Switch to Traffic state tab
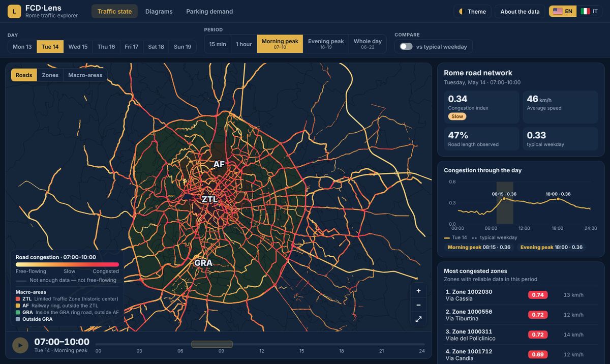 coord(114,12)
